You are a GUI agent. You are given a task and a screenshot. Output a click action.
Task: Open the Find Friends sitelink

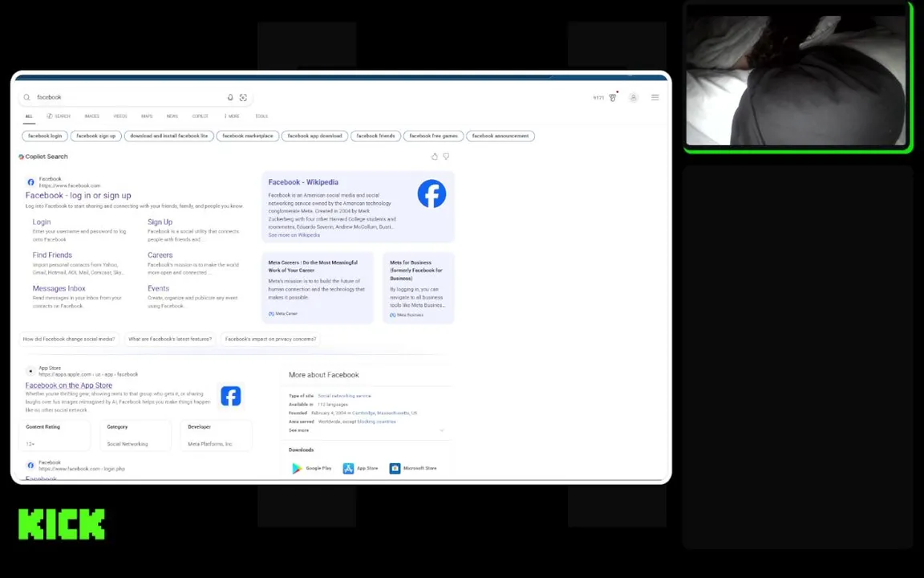(x=52, y=254)
